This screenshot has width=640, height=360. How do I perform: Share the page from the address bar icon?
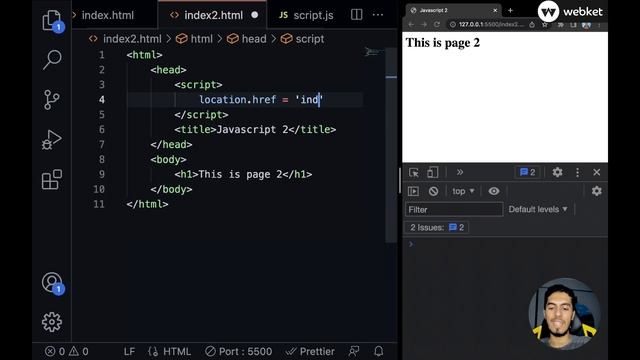pyautogui.click(x=532, y=24)
